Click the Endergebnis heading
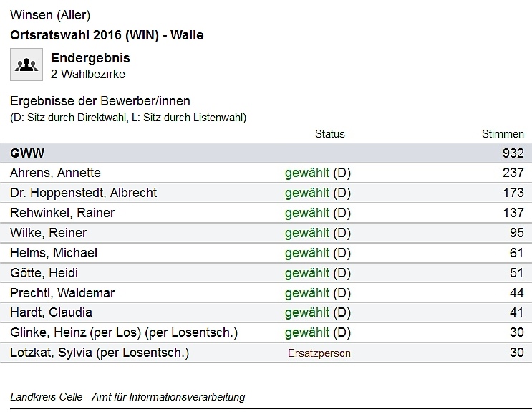 click(x=90, y=58)
